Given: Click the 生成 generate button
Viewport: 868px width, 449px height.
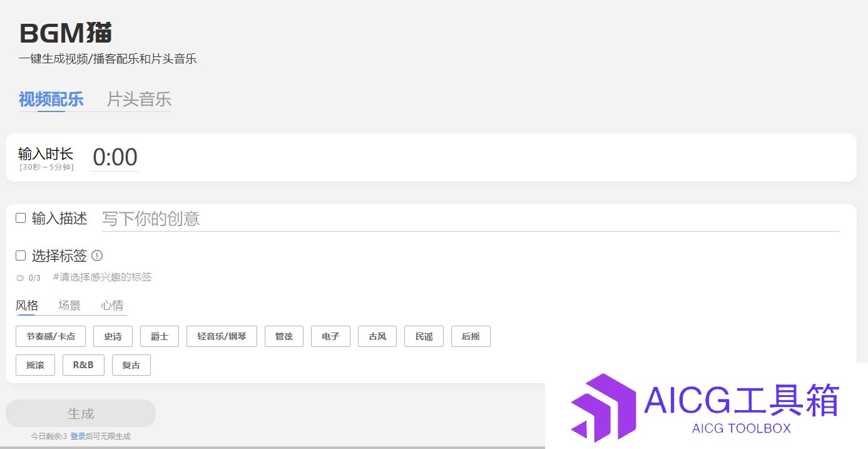Looking at the screenshot, I should point(81,413).
